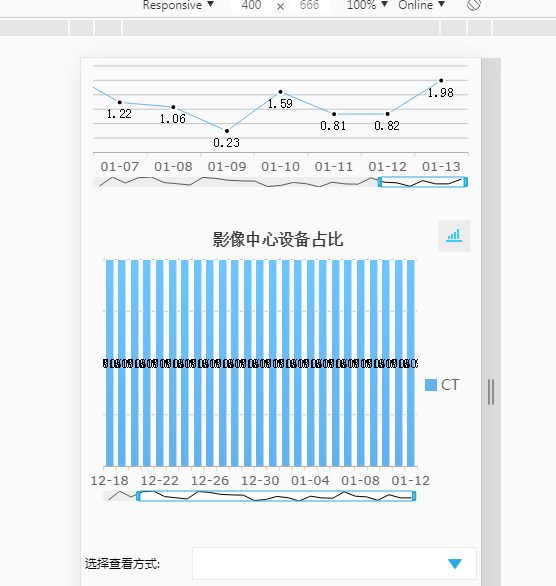Viewport: 556px width, 586px height.
Task: Click the 0.23 data point label
Action: pos(226,143)
